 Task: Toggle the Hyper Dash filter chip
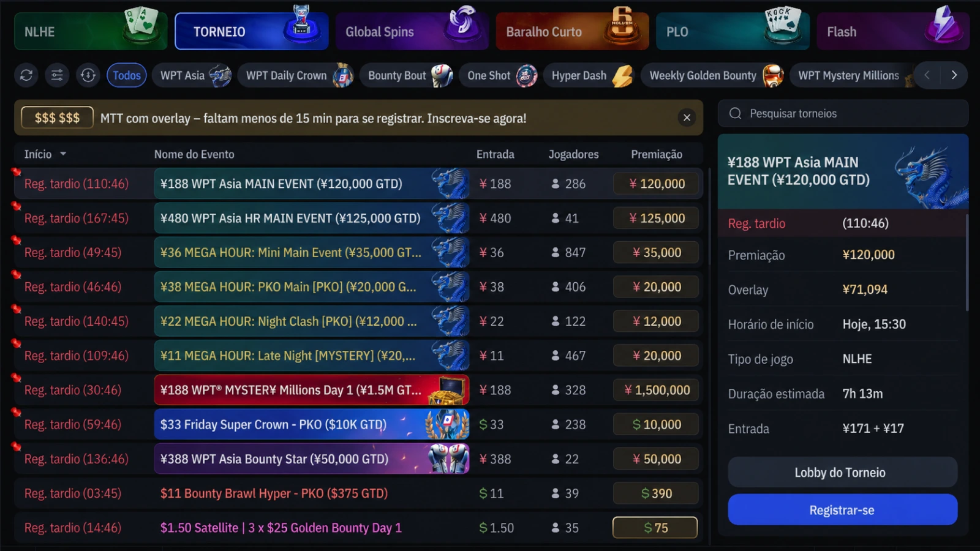click(x=589, y=75)
